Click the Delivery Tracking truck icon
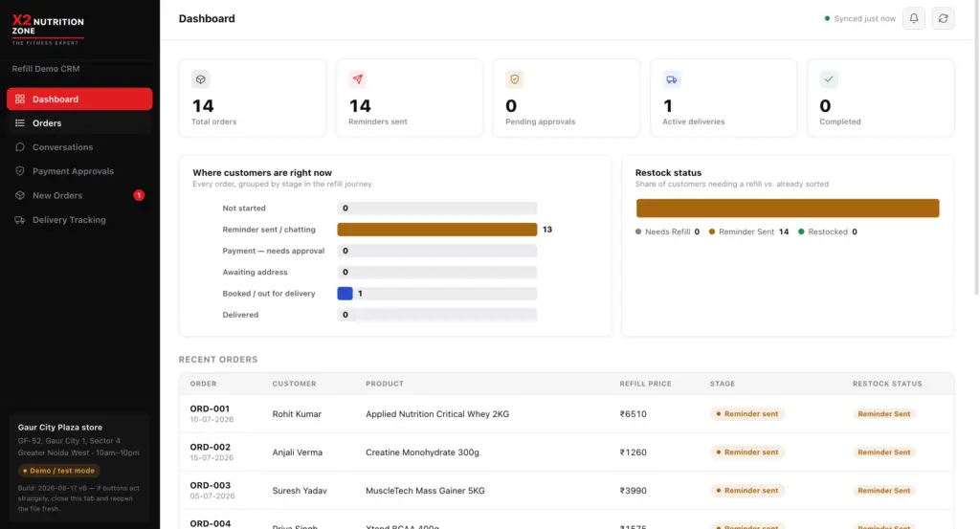980x529 pixels. (x=20, y=220)
